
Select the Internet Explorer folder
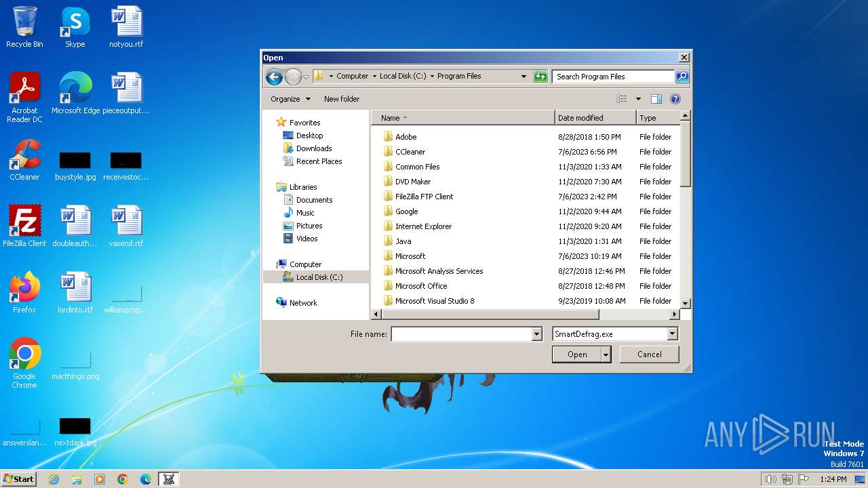(423, 226)
